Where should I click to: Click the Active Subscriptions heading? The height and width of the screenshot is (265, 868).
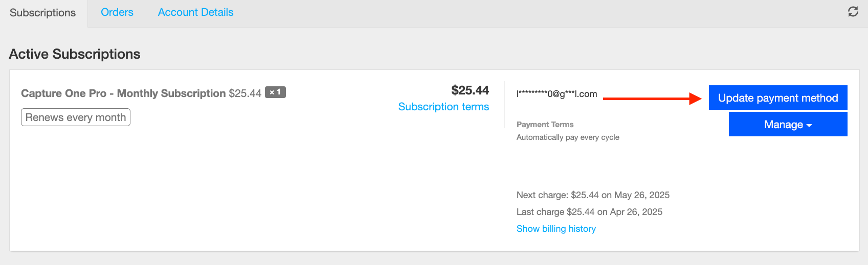coord(75,54)
